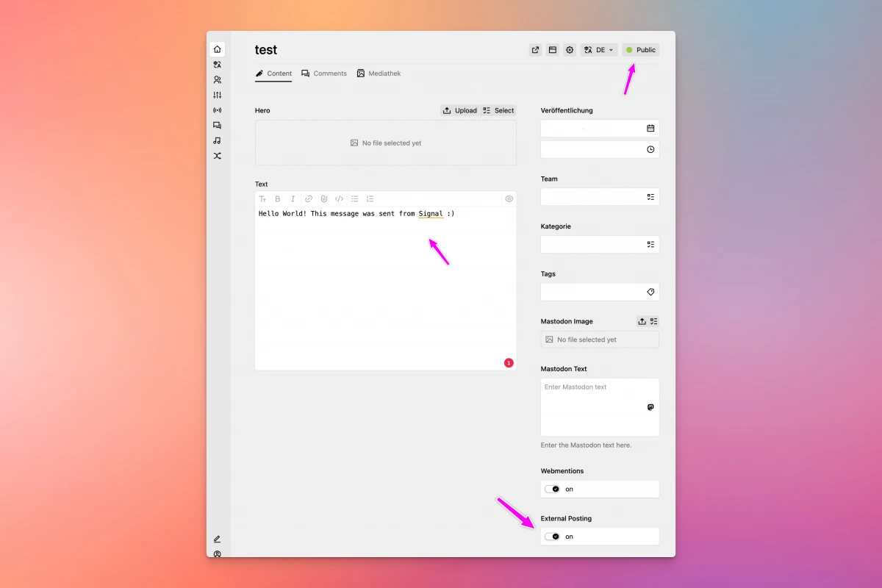Click the Mastodon logo in text field
This screenshot has height=588, width=882.
tap(650, 407)
